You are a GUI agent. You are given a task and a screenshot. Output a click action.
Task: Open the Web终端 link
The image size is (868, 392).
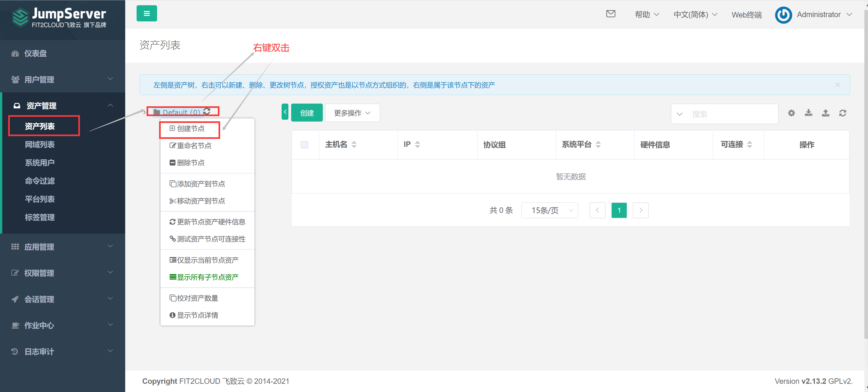click(746, 15)
